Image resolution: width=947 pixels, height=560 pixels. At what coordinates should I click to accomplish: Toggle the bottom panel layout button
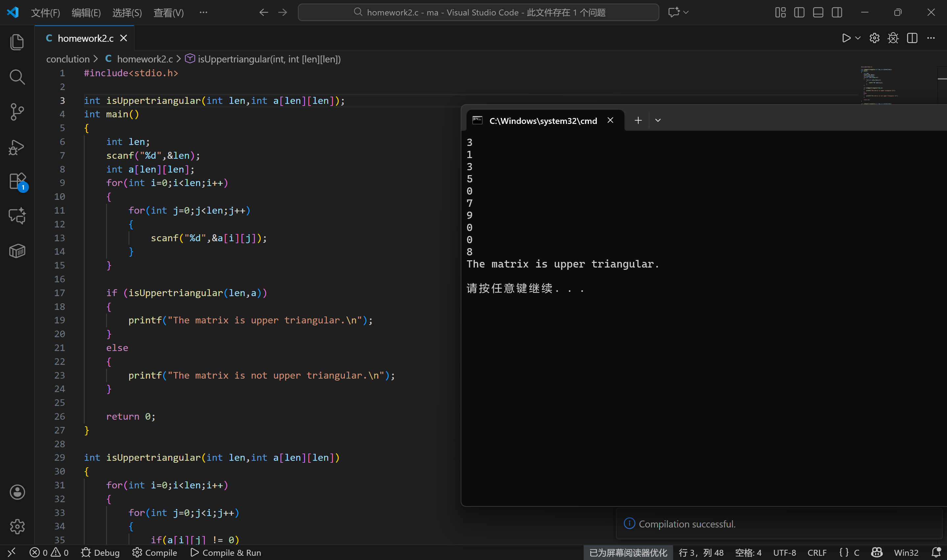coord(818,12)
